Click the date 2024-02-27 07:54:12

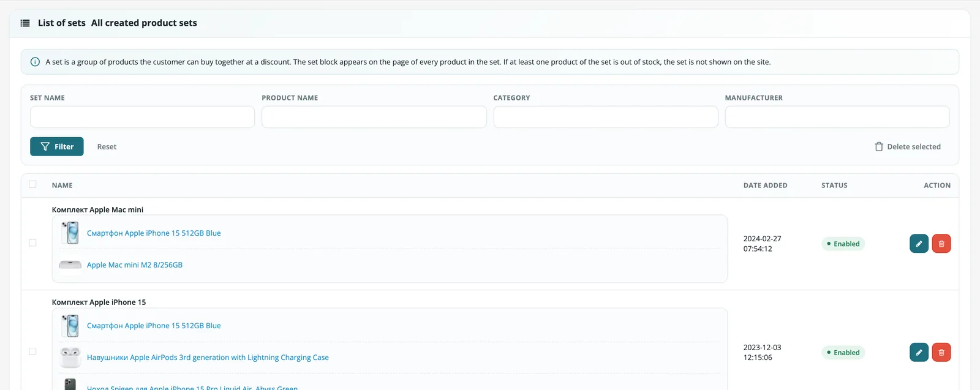click(763, 244)
